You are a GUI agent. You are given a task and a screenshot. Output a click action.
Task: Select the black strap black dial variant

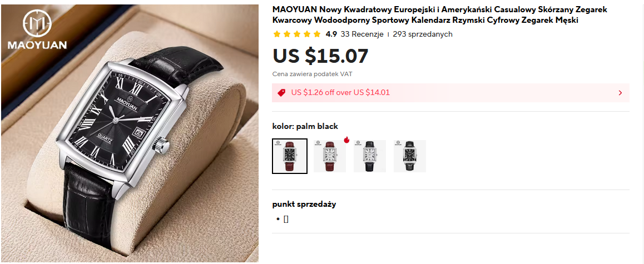(410, 156)
